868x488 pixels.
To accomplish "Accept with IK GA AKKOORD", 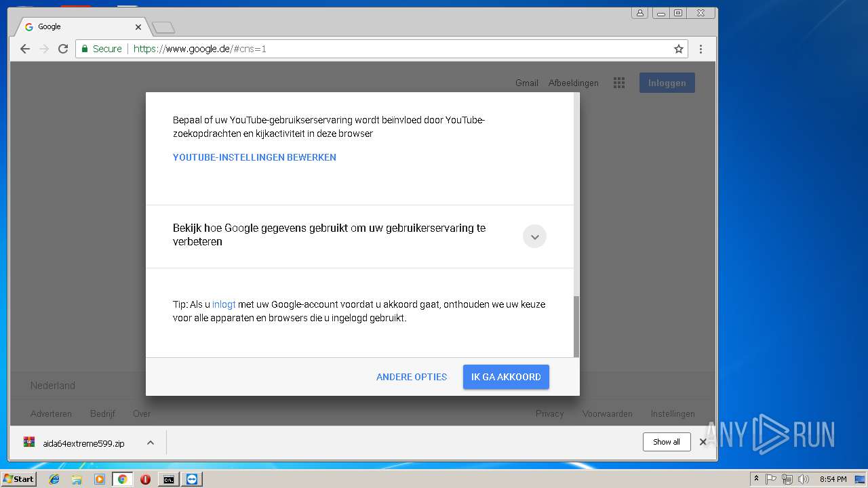I will pyautogui.click(x=506, y=377).
